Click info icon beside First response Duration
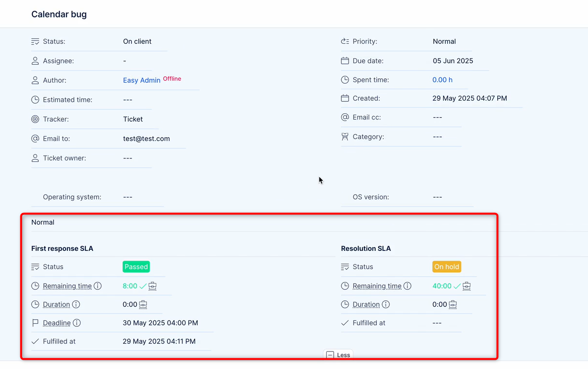The height and width of the screenshot is (369, 588). click(76, 304)
